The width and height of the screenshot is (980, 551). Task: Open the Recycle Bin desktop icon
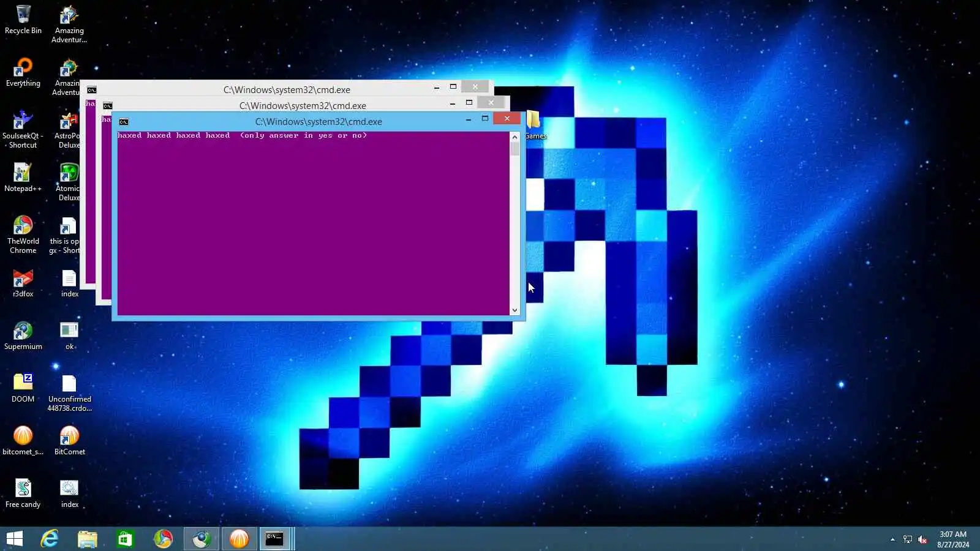[x=23, y=19]
